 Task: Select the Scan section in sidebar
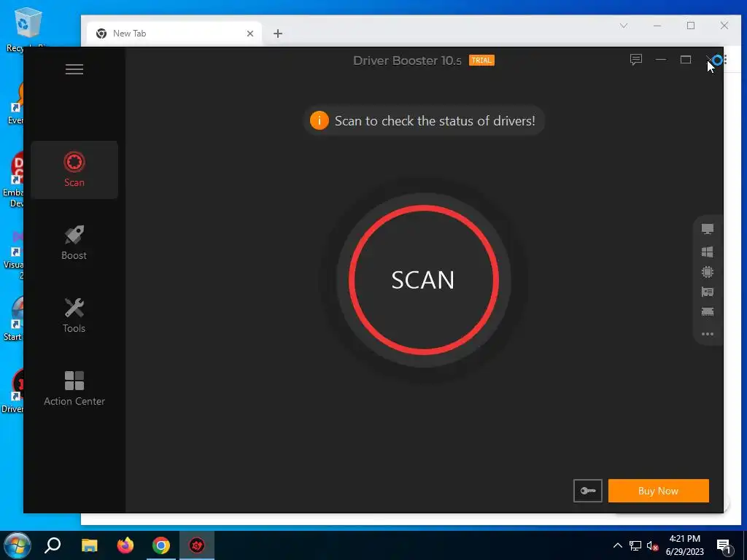74,169
